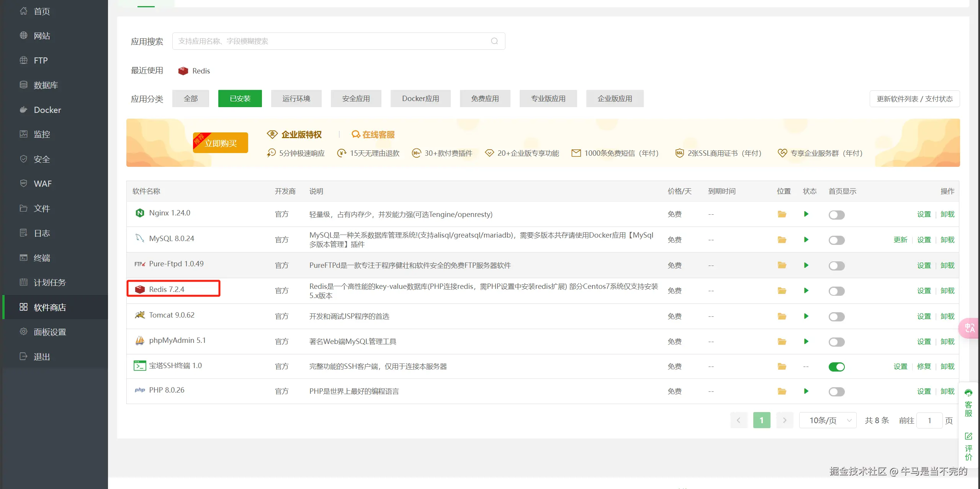Open phpMyAdmin install folder icon
The width and height of the screenshot is (980, 489).
tap(782, 342)
